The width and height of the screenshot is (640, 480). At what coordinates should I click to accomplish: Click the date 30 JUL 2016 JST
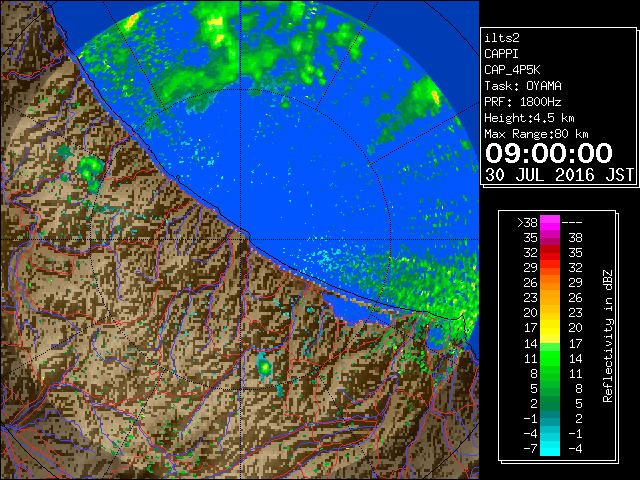pyautogui.click(x=559, y=175)
